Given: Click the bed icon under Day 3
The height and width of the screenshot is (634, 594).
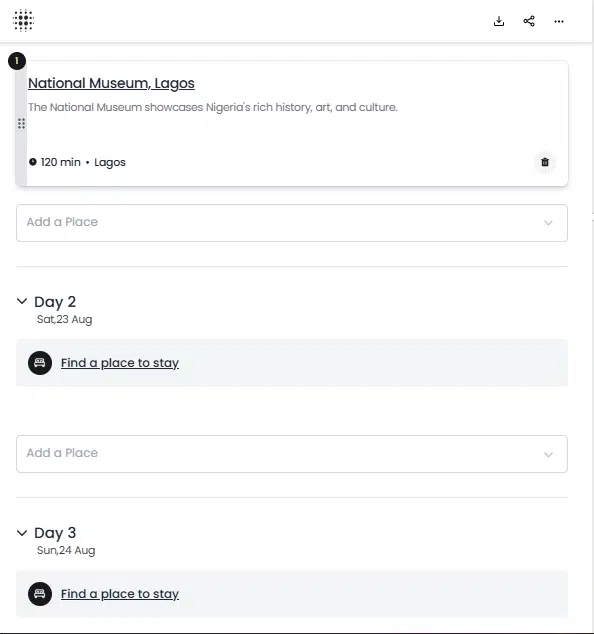Looking at the screenshot, I should pos(40,594).
